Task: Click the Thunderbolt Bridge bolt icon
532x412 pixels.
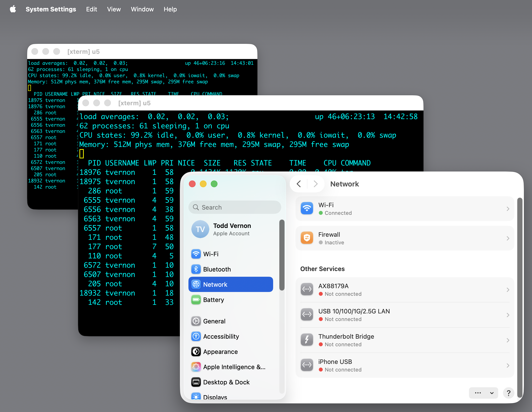Action: tap(307, 340)
